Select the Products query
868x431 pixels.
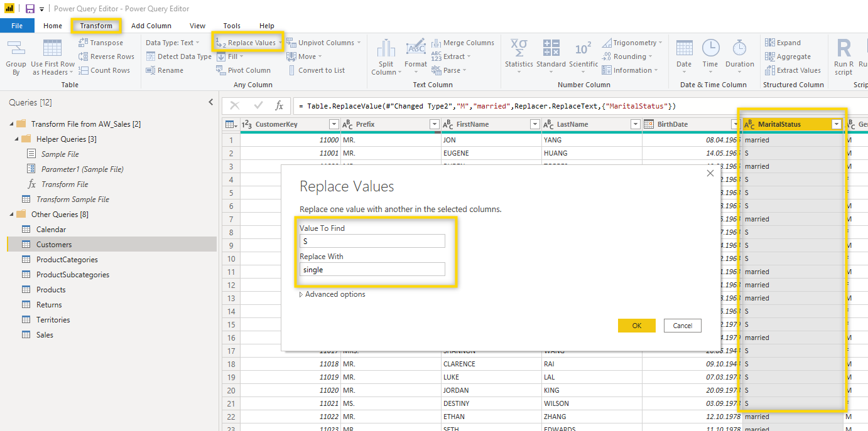click(x=51, y=290)
